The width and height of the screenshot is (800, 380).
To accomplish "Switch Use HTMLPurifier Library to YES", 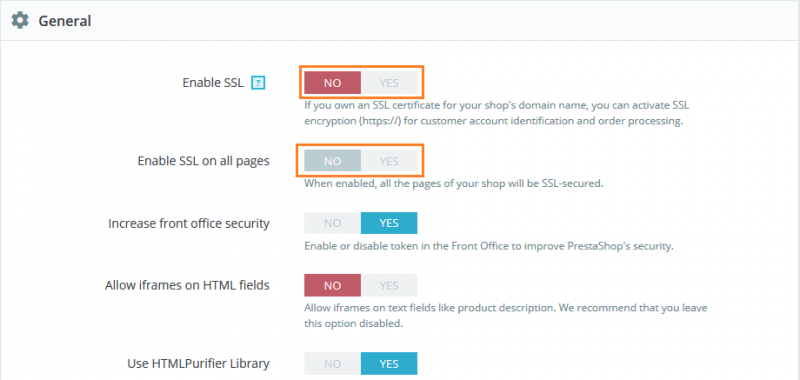I will click(389, 364).
